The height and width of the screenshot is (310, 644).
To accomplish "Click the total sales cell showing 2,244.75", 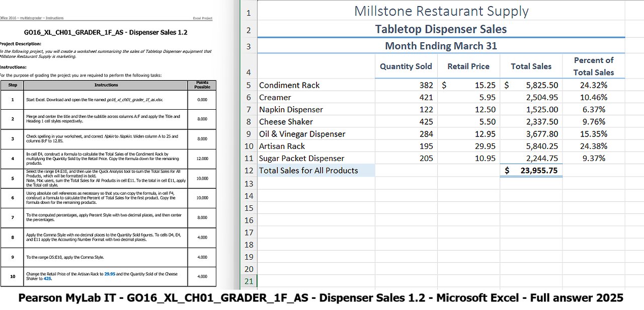I will [531, 158].
